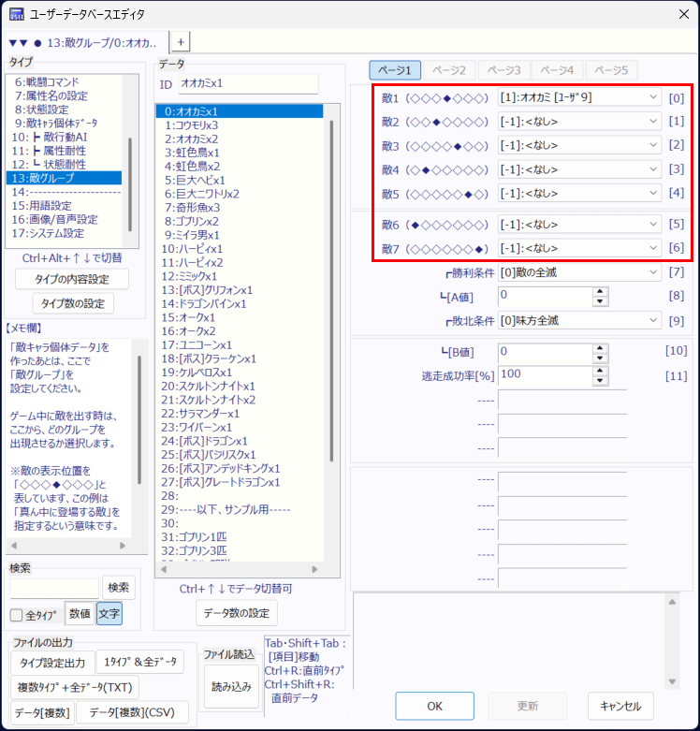The width and height of the screenshot is (700, 731).
Task: Select the 13:敵グループ/0:オオカ.. tab
Action: (84, 42)
